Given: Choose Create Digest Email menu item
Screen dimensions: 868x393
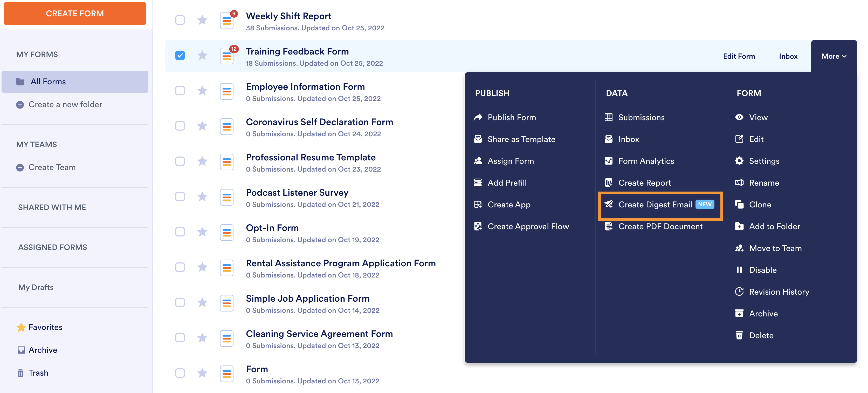Looking at the screenshot, I should 655,205.
